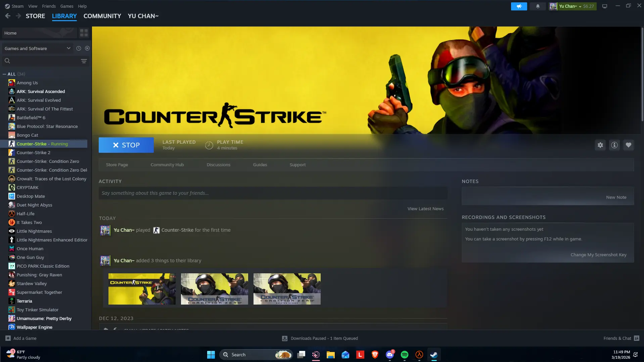Open the Help menu
This screenshot has height=362, width=644.
[82, 6]
